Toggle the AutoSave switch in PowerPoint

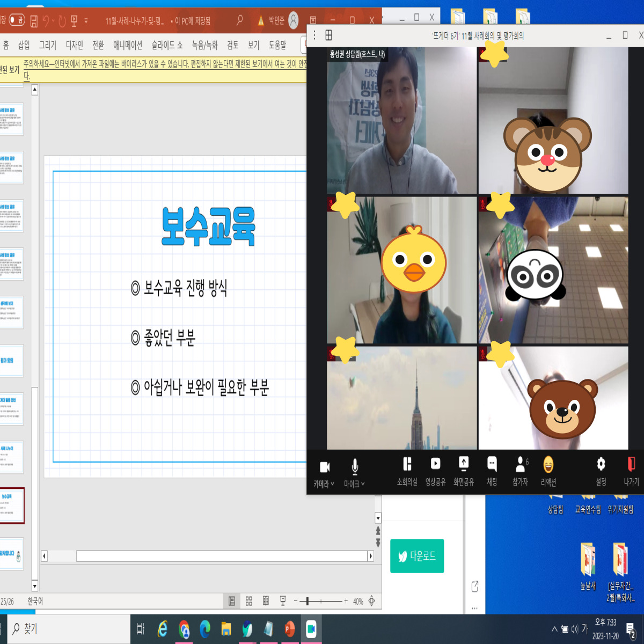coord(17,21)
